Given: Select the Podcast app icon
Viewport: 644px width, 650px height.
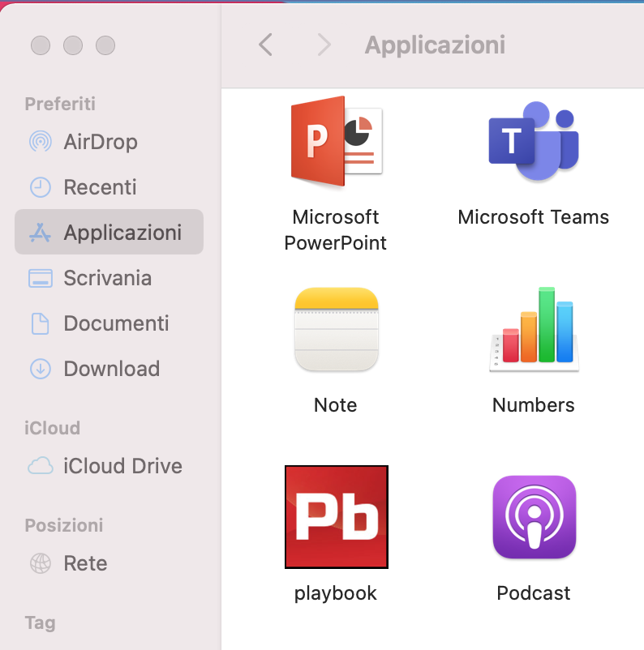Looking at the screenshot, I should pyautogui.click(x=534, y=517).
